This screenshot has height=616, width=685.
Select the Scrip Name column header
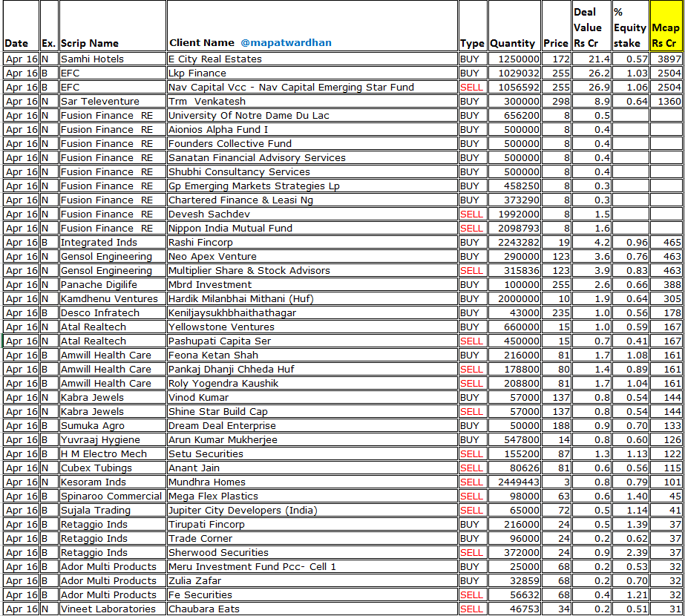(x=113, y=26)
